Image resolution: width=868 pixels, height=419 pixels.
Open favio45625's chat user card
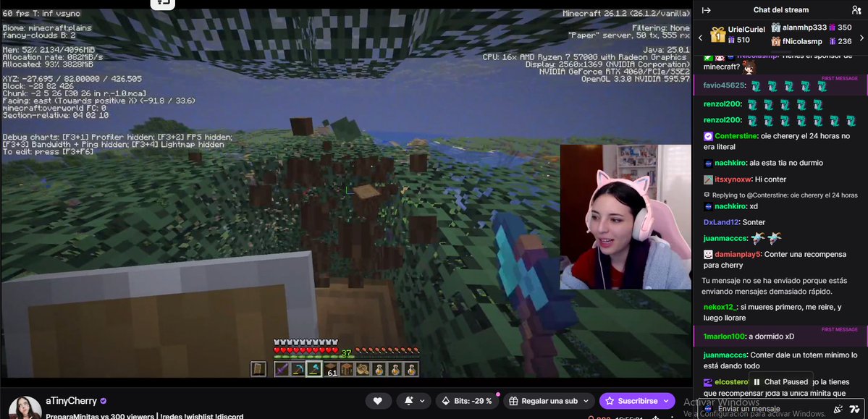tap(724, 85)
